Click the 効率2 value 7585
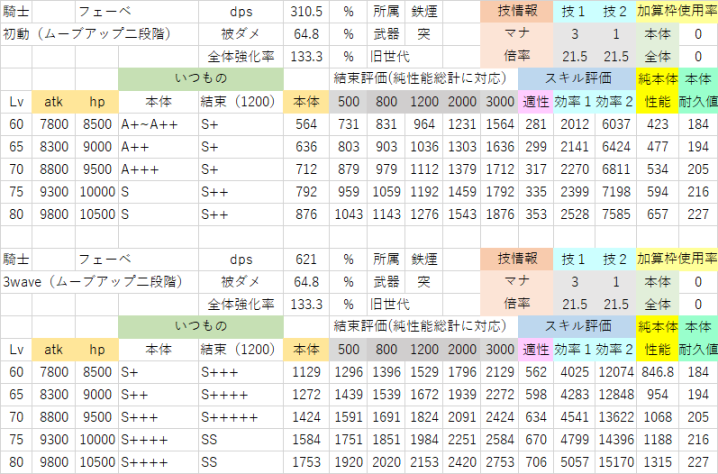Viewport: 718px width, 474px height. pyautogui.click(x=616, y=214)
